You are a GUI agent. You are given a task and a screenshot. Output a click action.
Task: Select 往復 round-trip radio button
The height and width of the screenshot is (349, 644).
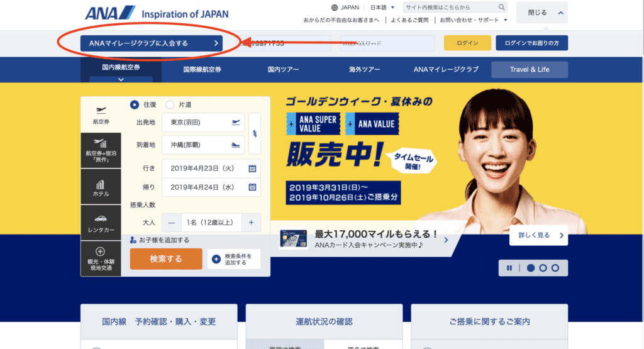[135, 105]
